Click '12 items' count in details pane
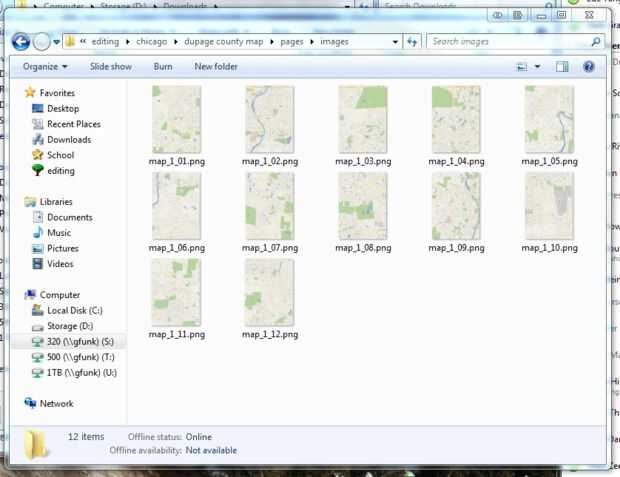Screen dimensions: 620x477 click(x=86, y=437)
